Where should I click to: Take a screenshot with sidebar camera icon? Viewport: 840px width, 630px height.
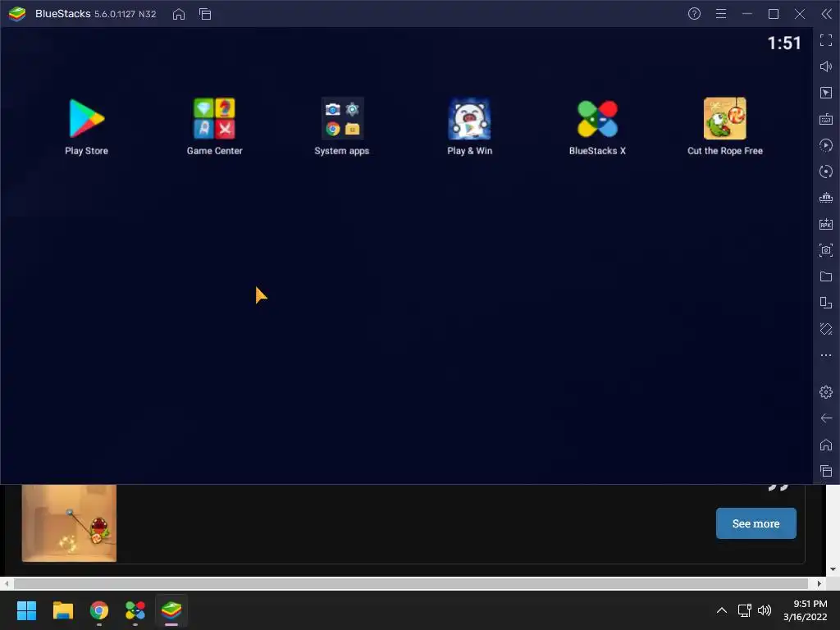tap(826, 250)
